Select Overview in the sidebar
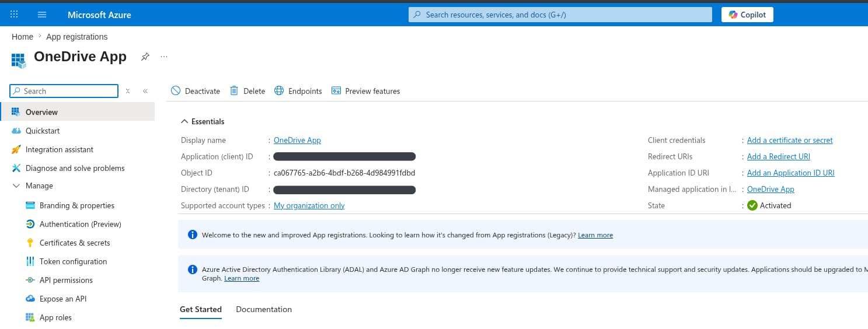Screen dimensions: 868x329 77,112
